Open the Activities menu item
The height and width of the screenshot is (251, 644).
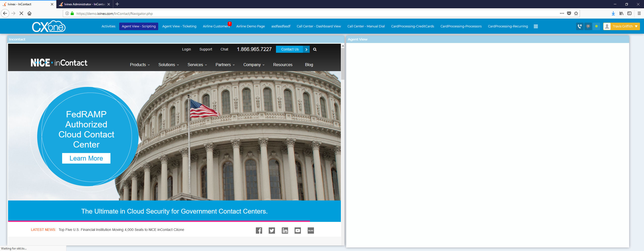point(108,26)
